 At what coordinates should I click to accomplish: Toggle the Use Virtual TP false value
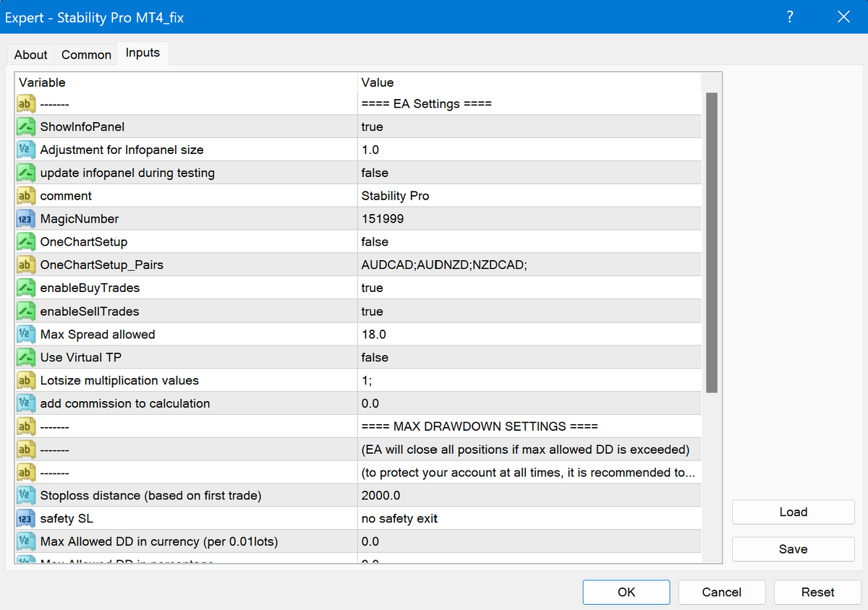(x=529, y=358)
